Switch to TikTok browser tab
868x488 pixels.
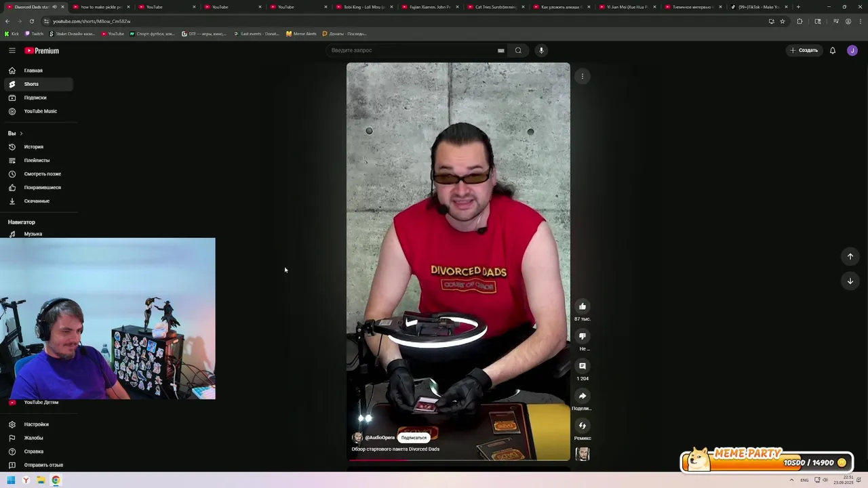click(759, 7)
